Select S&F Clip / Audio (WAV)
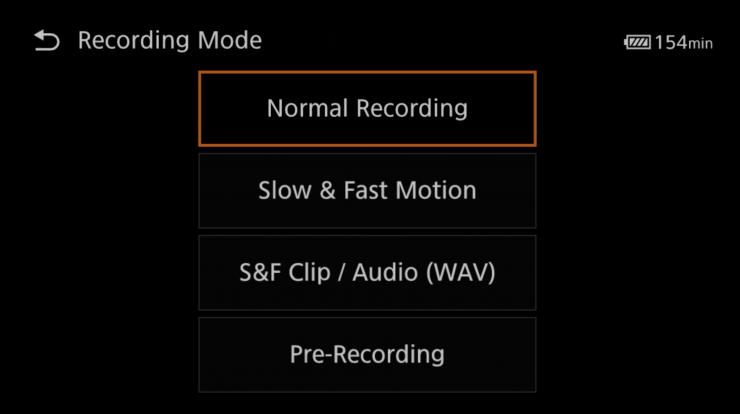Viewport: 740px width, 414px height. pyautogui.click(x=367, y=272)
